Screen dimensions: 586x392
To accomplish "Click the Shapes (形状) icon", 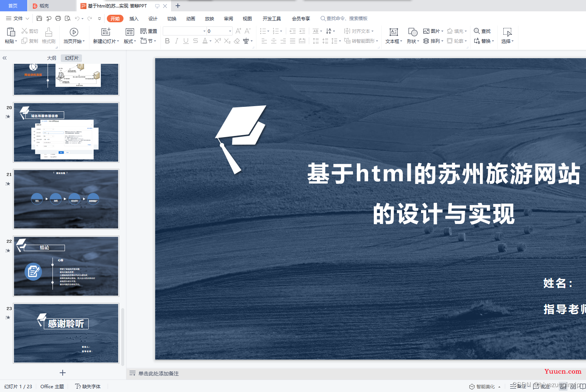I will pos(413,32).
